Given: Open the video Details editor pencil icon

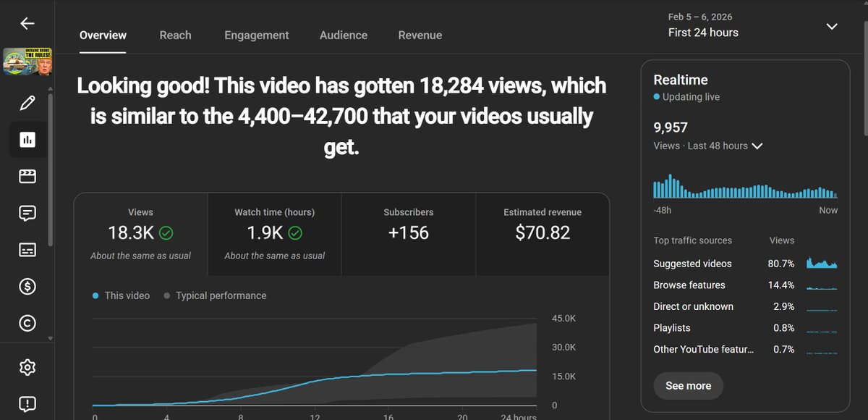Looking at the screenshot, I should click(x=27, y=103).
